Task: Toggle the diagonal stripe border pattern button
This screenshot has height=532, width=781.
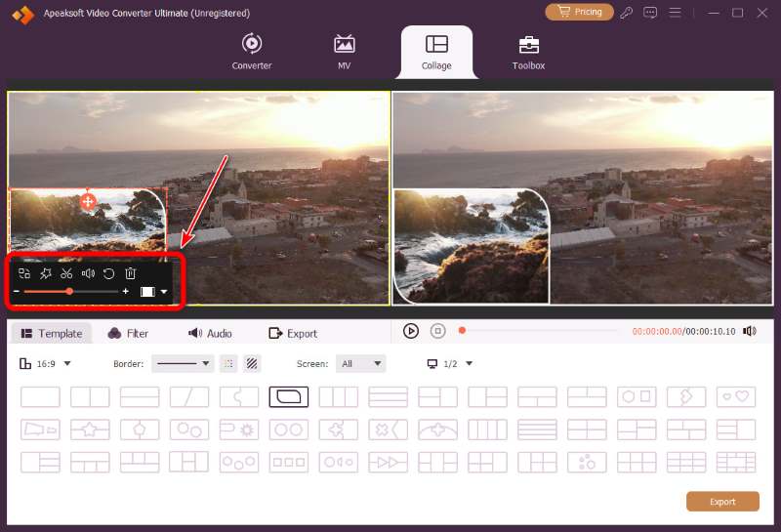Action: 252,364
